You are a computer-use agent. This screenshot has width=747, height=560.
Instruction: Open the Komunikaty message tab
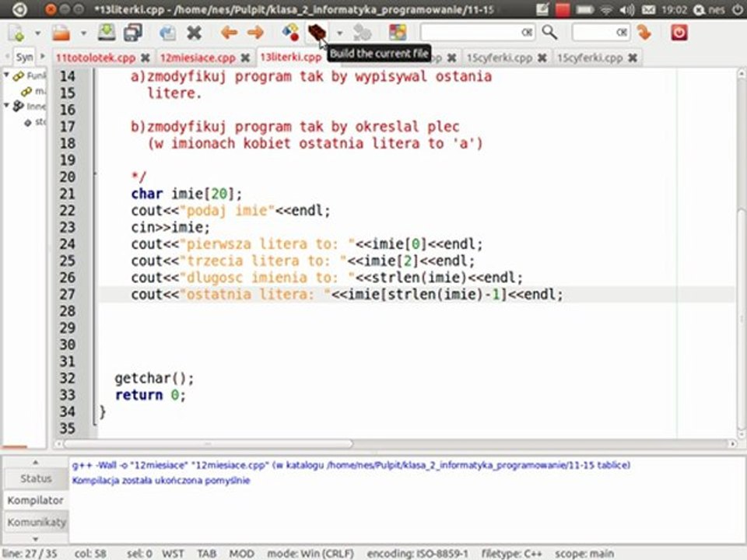tap(37, 522)
